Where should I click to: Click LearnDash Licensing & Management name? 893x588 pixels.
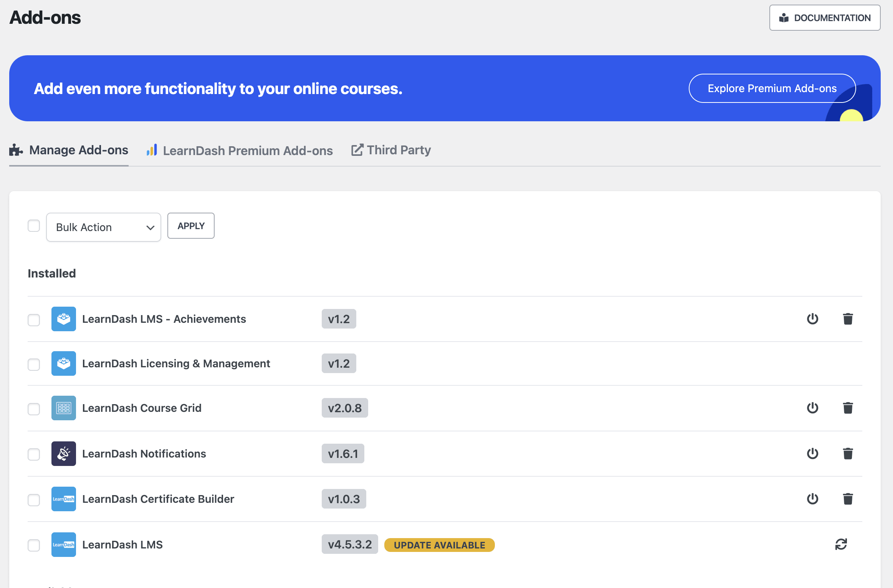pyautogui.click(x=176, y=363)
